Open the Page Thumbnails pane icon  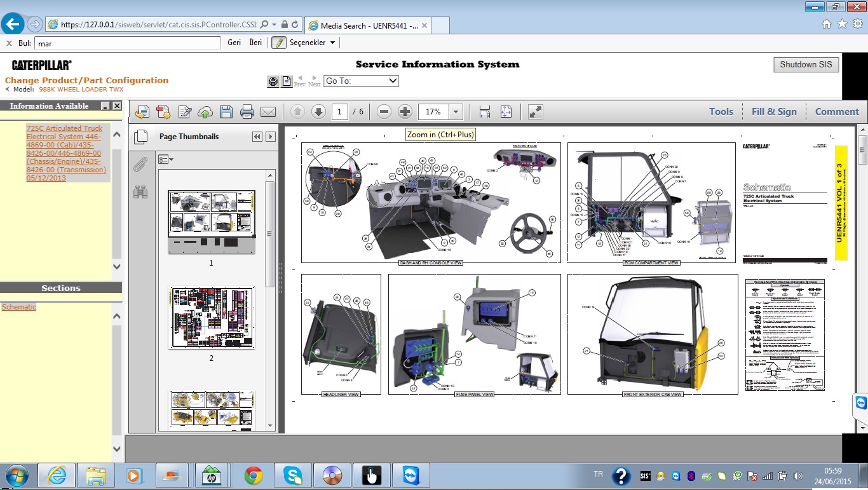tap(141, 137)
